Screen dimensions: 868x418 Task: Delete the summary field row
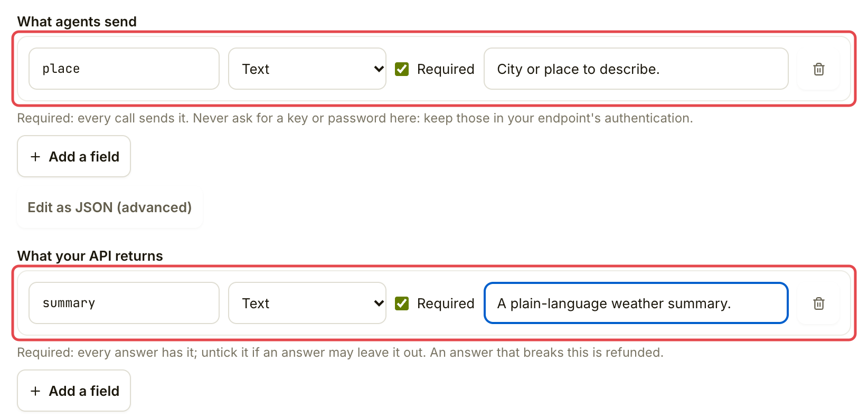click(818, 303)
